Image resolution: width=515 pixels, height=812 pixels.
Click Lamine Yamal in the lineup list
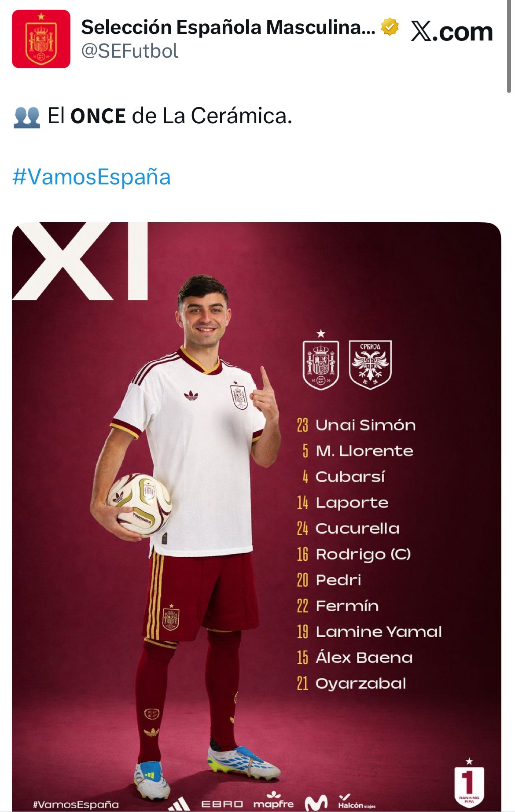pos(379,632)
